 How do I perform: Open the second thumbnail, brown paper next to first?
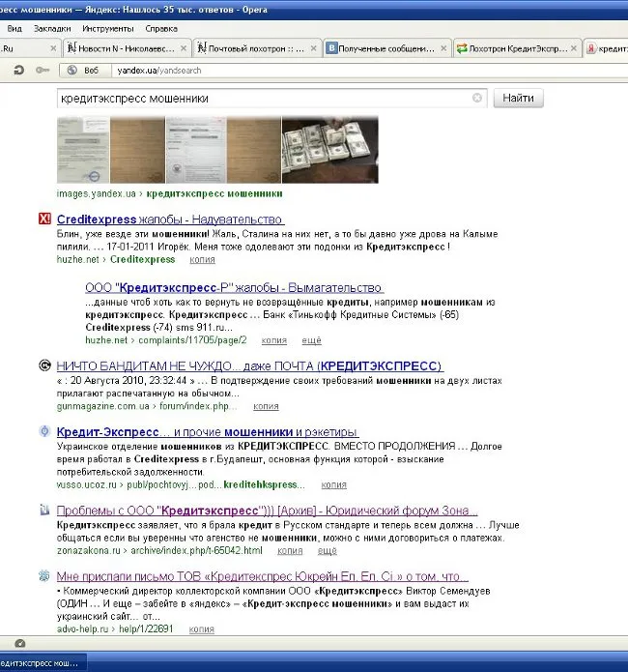pos(137,150)
